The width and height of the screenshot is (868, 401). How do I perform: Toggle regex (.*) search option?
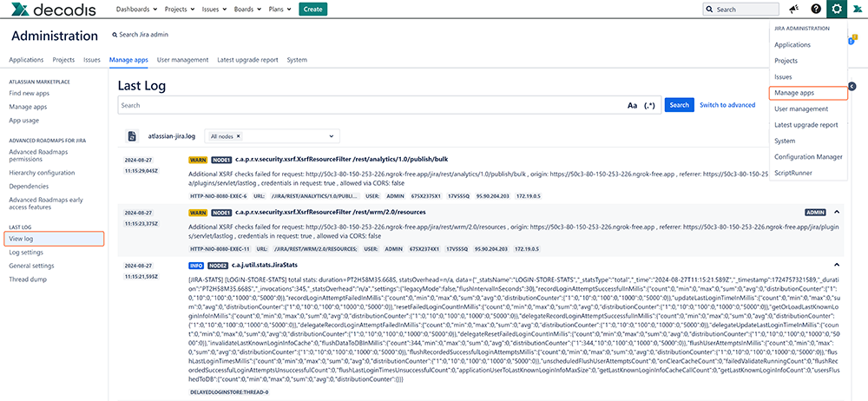(648, 105)
